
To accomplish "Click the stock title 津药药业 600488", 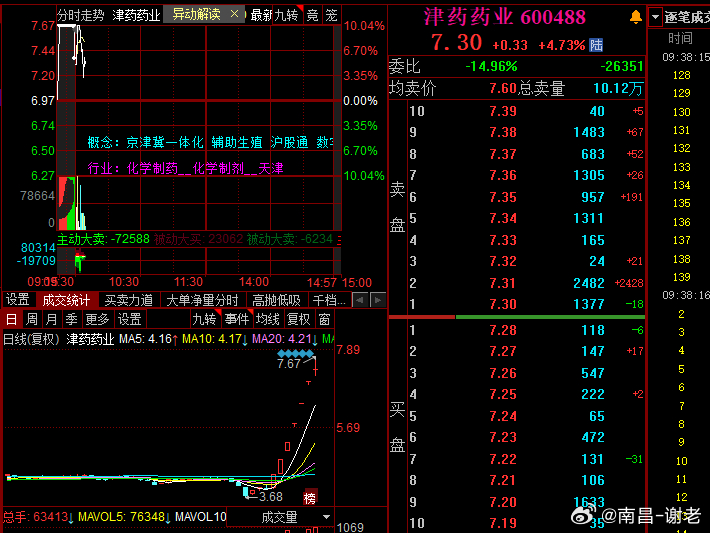I will pos(504,17).
